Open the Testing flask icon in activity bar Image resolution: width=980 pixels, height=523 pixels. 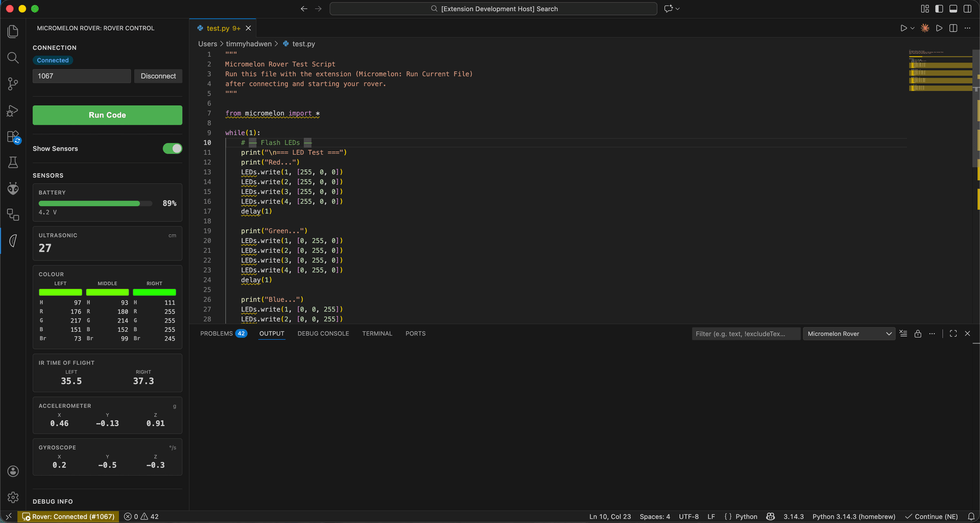[x=13, y=162]
